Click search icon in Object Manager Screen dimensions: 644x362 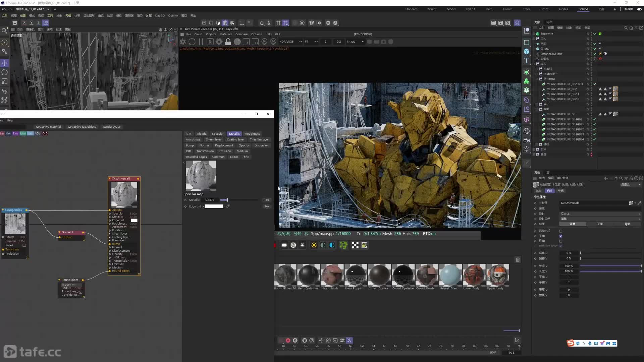click(x=626, y=28)
